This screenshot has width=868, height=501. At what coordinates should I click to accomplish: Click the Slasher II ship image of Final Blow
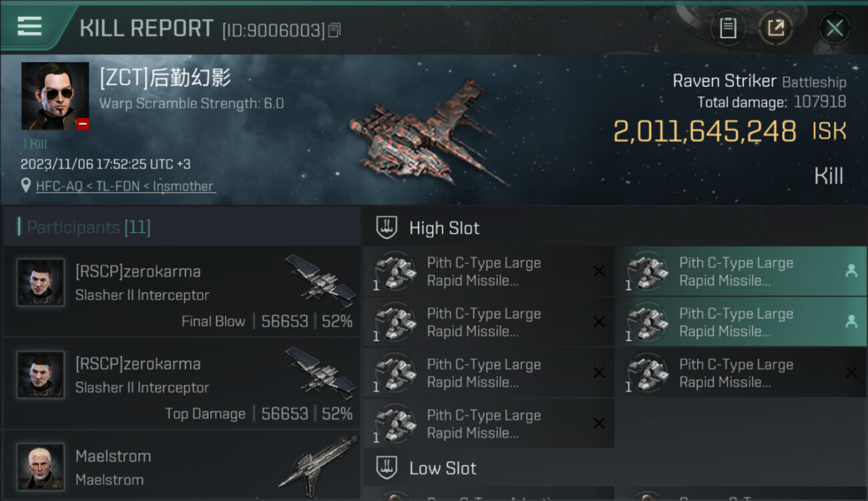pyautogui.click(x=322, y=280)
